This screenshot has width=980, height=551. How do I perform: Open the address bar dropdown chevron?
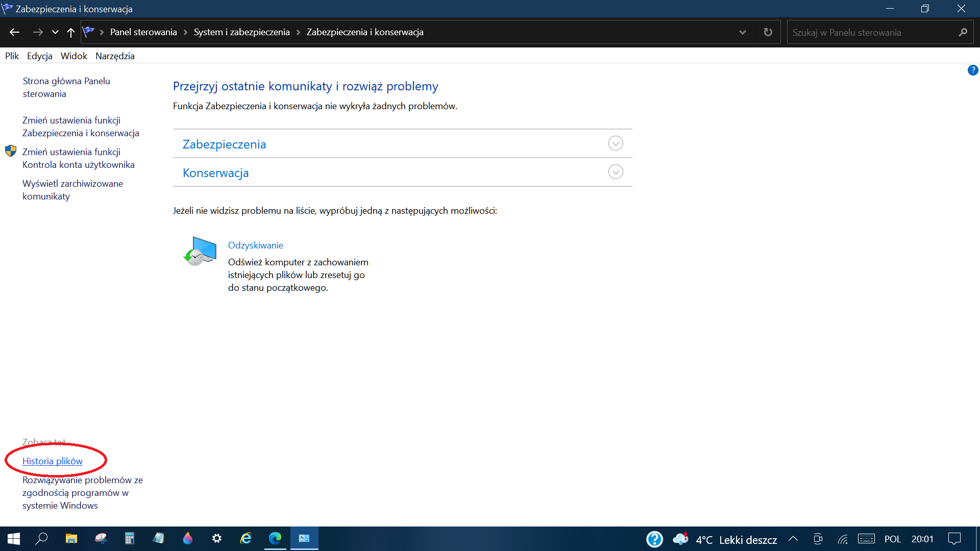743,32
